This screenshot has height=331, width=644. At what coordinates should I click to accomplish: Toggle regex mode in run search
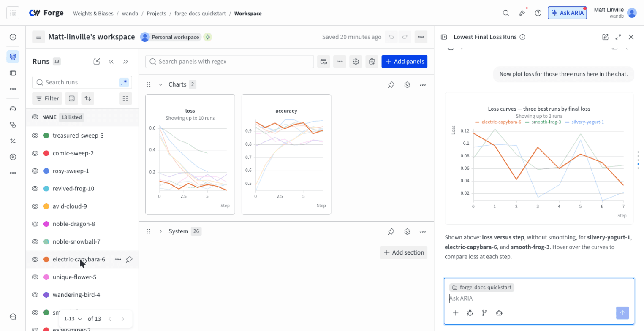click(124, 82)
